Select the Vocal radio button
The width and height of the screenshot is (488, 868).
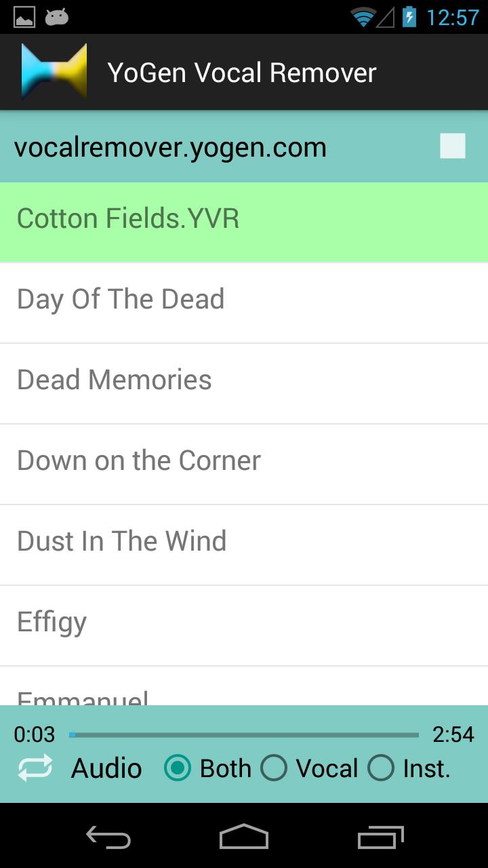click(274, 768)
